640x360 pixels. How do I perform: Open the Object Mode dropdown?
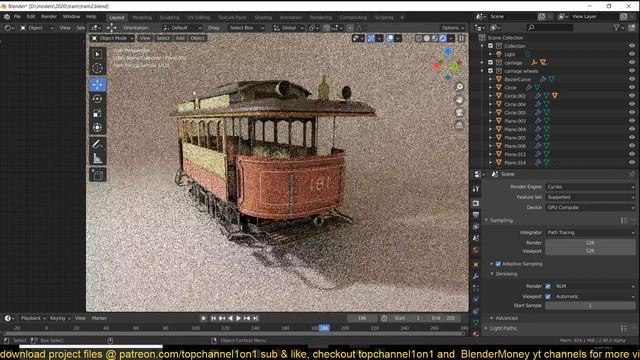(x=112, y=38)
